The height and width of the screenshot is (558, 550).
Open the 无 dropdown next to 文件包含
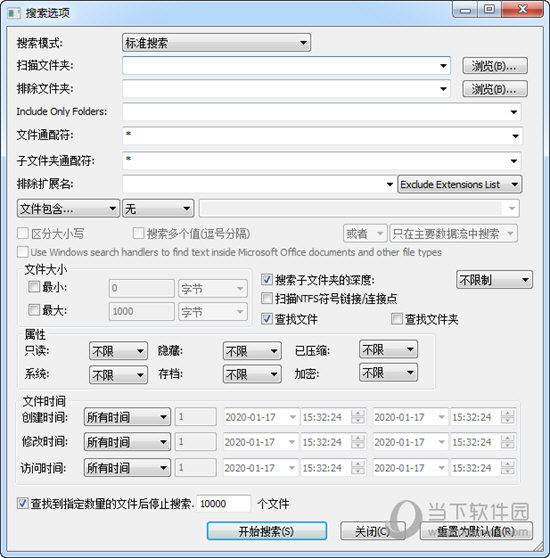(158, 209)
